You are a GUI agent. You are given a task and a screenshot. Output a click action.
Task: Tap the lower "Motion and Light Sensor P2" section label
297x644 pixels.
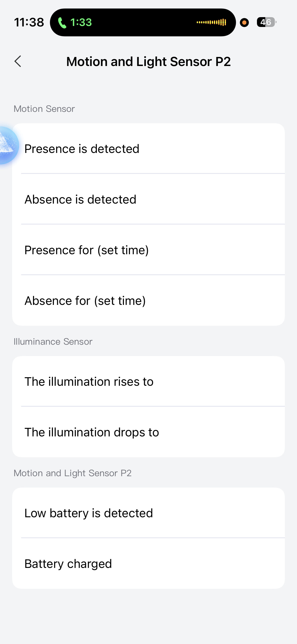pyautogui.click(x=73, y=473)
